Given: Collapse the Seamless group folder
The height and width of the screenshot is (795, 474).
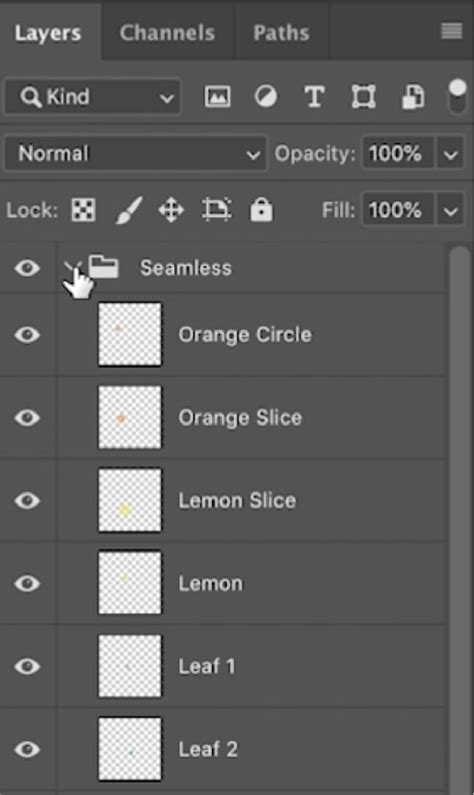Looking at the screenshot, I should pos(72,267).
